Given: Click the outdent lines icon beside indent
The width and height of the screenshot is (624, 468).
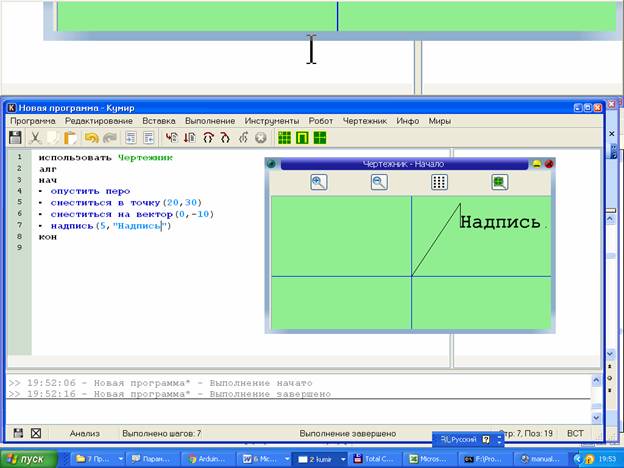Looking at the screenshot, I should tap(148, 138).
